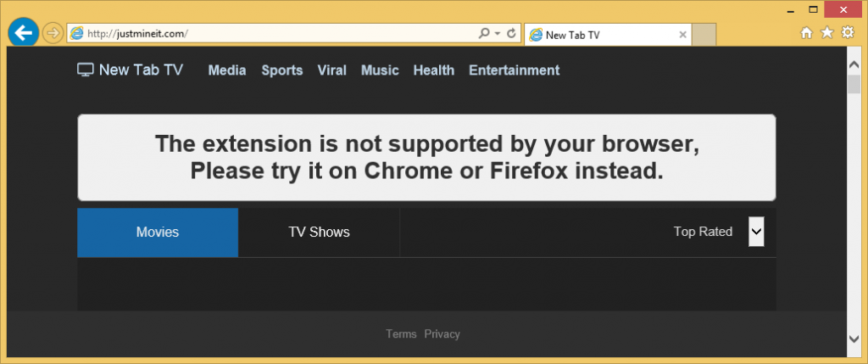Click the Forward navigation arrow
Screen dimensions: 868x364
(52, 33)
